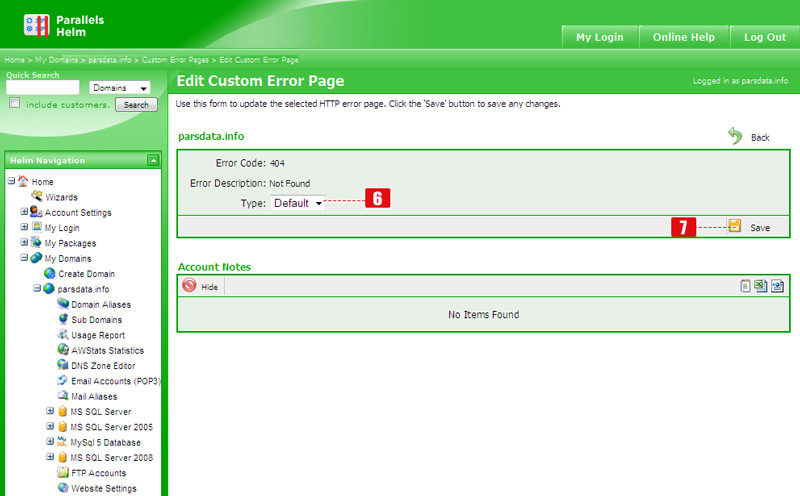Collapse the parsdata.info tree node
Screen dimensions: 800x496
click(x=37, y=288)
